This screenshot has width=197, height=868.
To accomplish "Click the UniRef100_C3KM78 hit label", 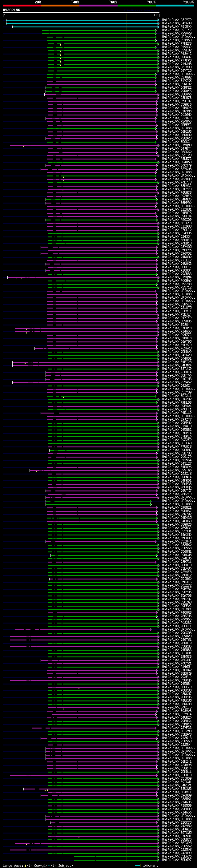I will point(177,98).
